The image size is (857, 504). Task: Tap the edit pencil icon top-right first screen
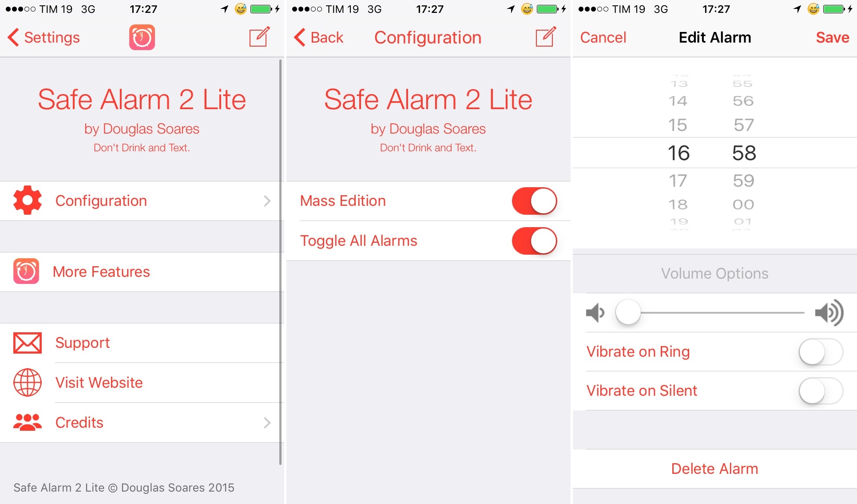coord(259,38)
